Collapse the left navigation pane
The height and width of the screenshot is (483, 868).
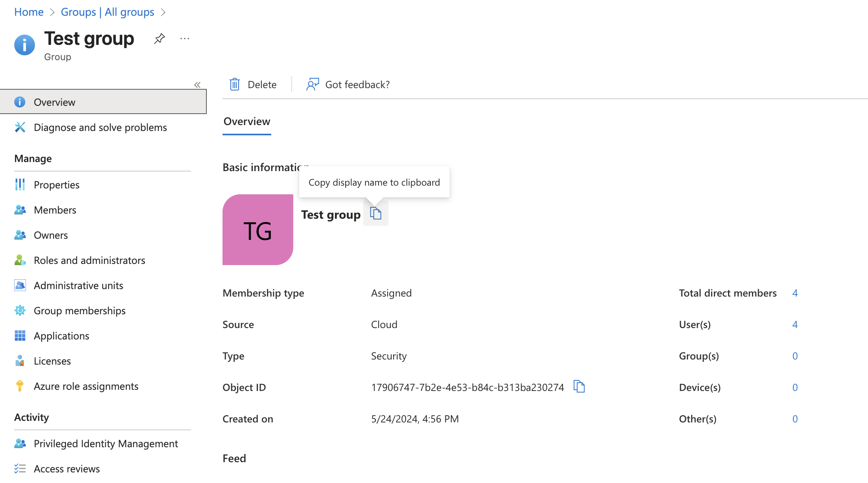pyautogui.click(x=197, y=85)
